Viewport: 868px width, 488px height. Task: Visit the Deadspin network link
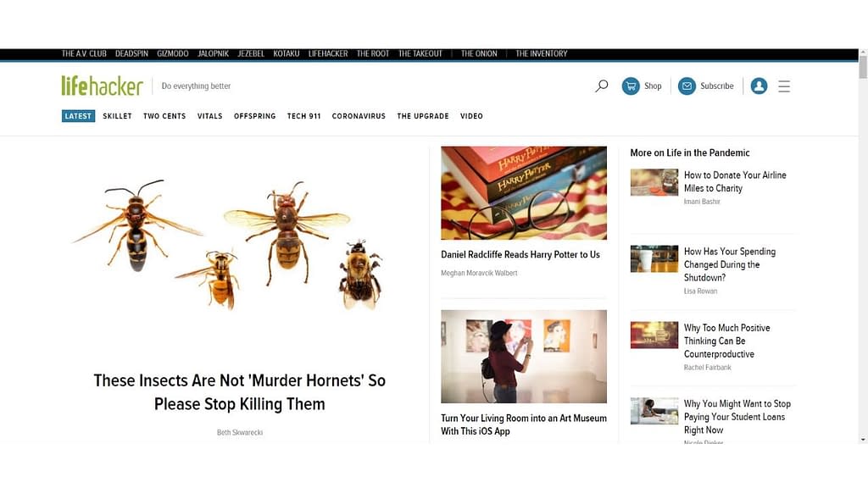(131, 53)
